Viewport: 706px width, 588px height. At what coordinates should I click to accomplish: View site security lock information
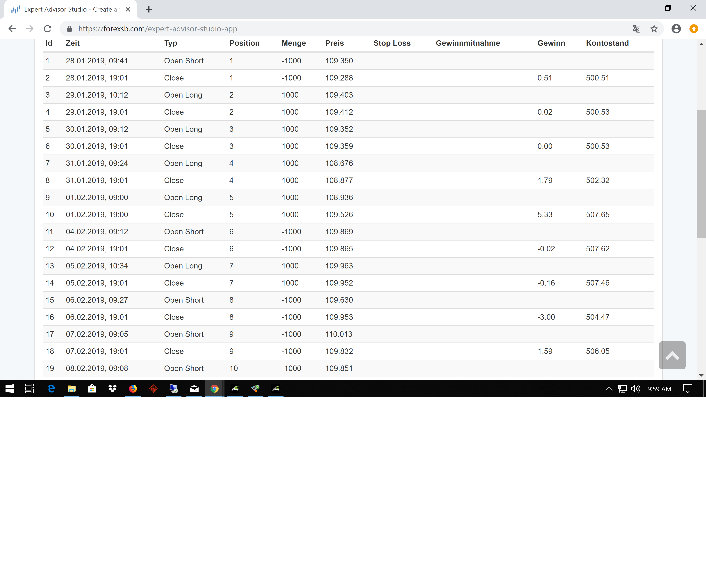(70, 29)
